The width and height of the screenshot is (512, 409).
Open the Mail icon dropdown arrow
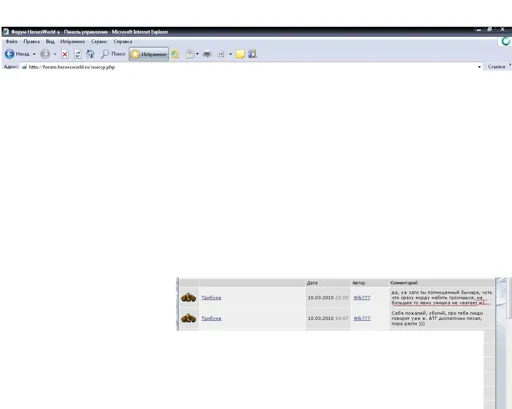[197, 54]
